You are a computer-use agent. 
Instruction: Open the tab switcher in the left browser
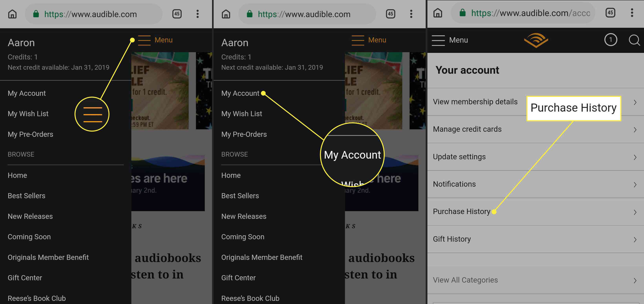tap(177, 14)
